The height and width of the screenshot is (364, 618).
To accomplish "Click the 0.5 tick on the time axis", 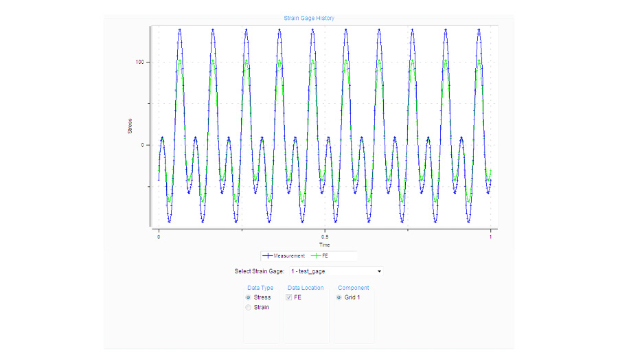I will click(324, 237).
